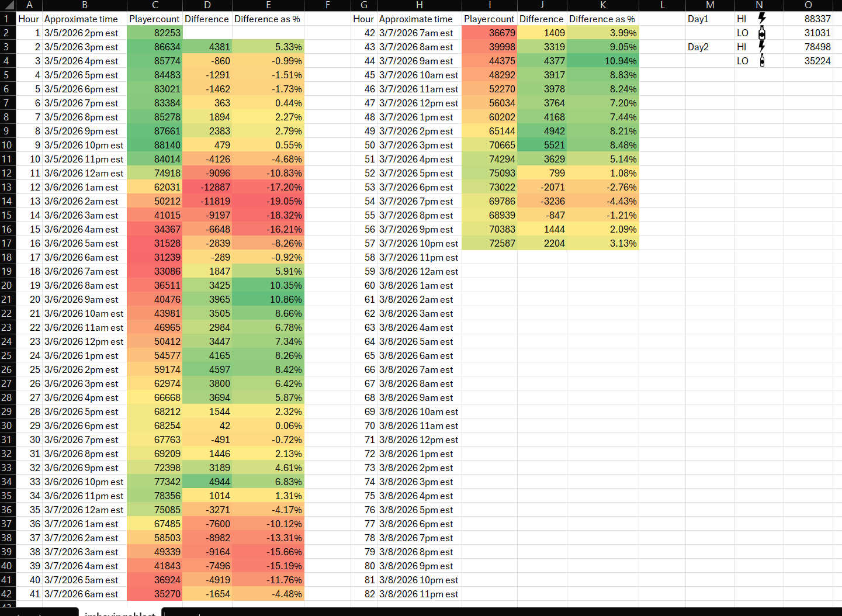Select the 'Day1' label cell

[710, 19]
